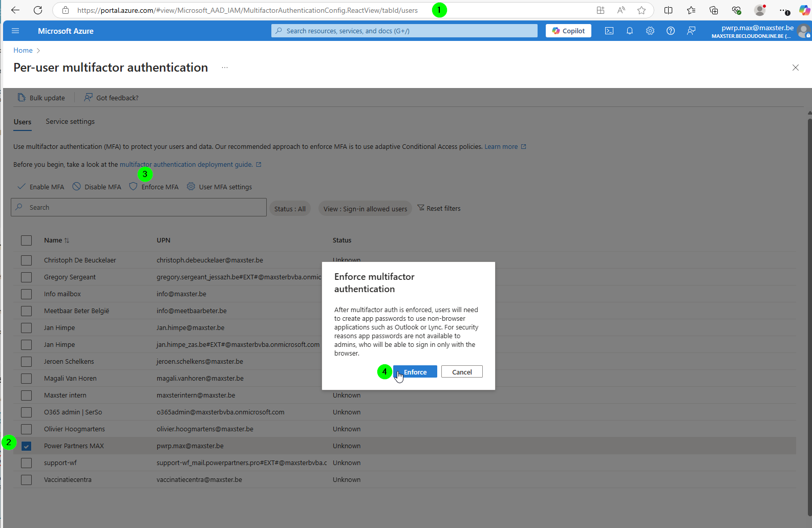
Task: Open browser favorites list icon
Action: [x=691, y=10]
